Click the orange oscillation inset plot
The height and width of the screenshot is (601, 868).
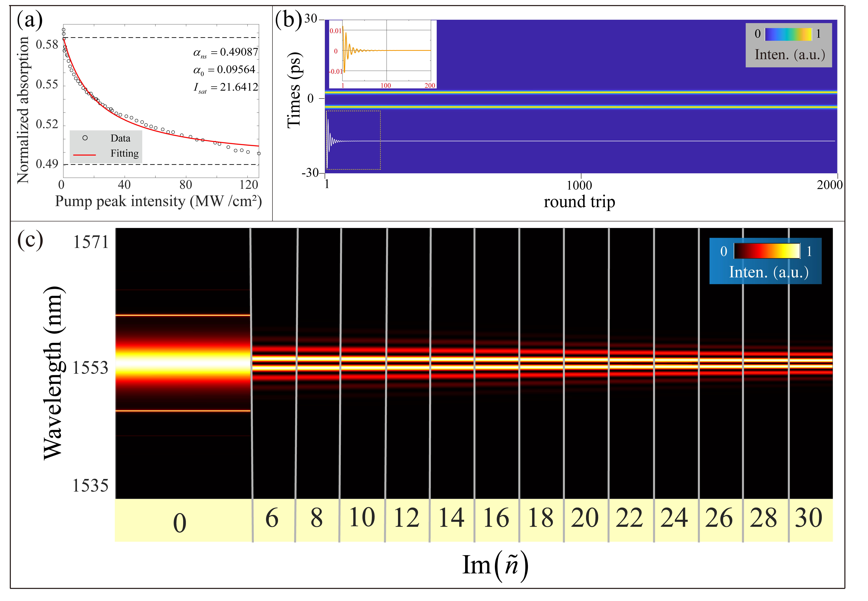pos(383,54)
